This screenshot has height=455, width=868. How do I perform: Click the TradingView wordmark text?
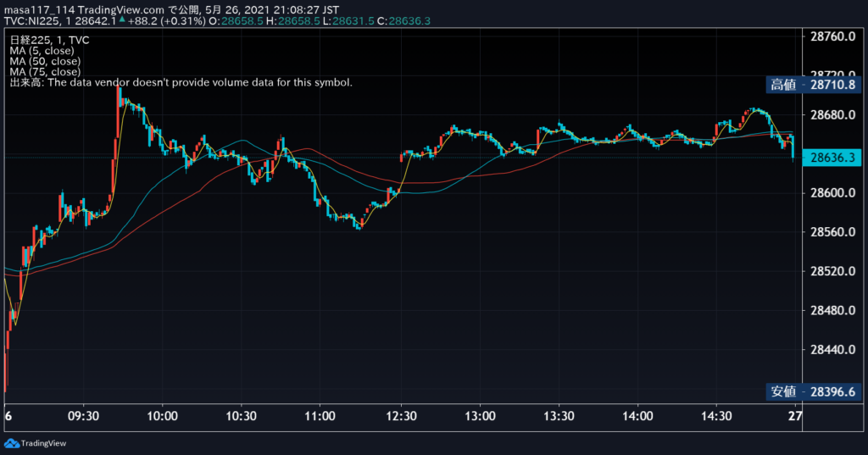43,443
